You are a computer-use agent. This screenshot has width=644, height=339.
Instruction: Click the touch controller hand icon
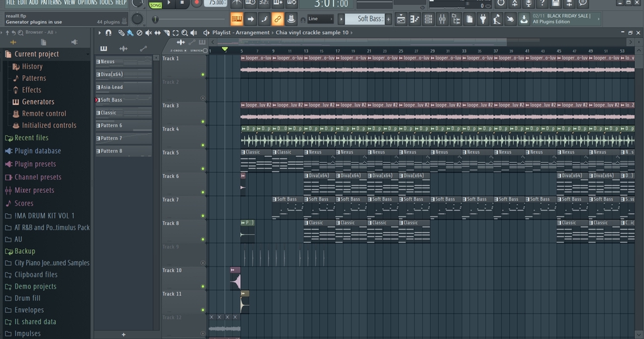[x=510, y=19]
